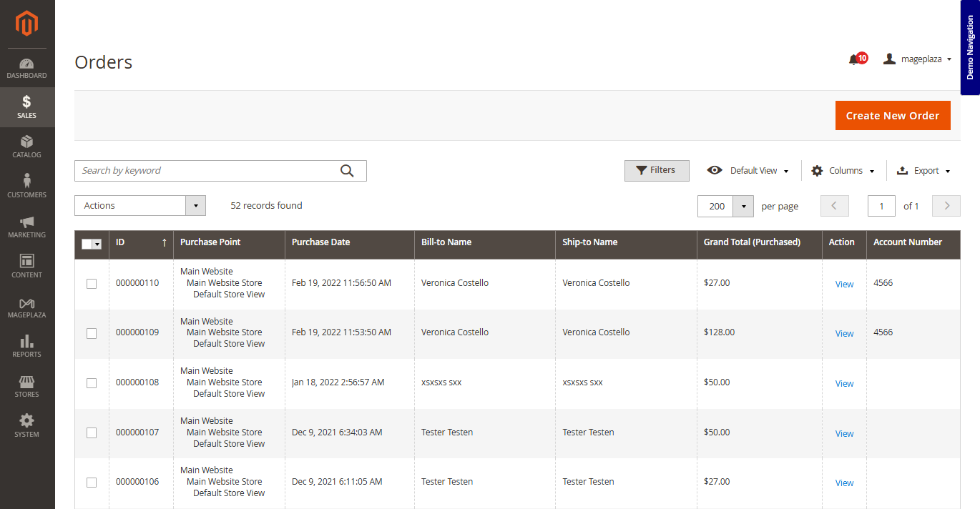Tick the checkbox for order 000000110
This screenshot has height=509, width=980.
coord(92,284)
